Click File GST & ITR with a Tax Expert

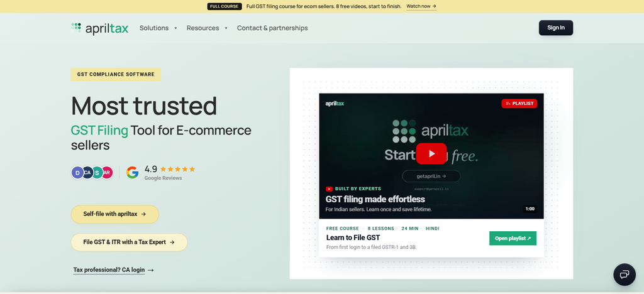129,242
